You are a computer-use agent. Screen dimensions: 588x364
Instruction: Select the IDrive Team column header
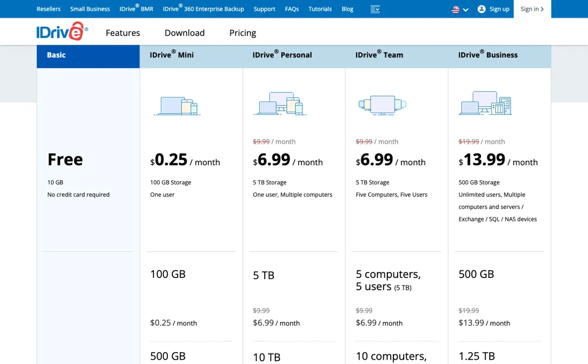[397, 56]
